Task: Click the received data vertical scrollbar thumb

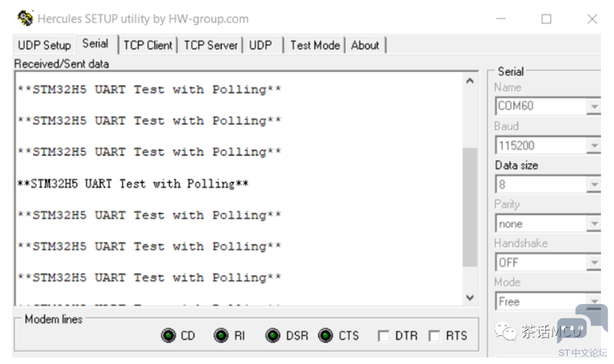Action: [x=470, y=207]
